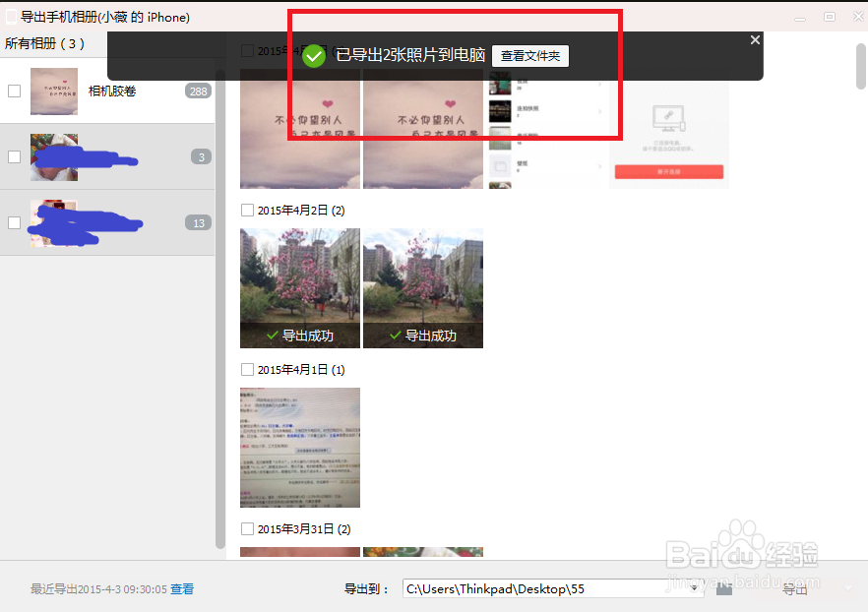Click the 相机胶卷 album name
868x612 pixels.
click(112, 92)
